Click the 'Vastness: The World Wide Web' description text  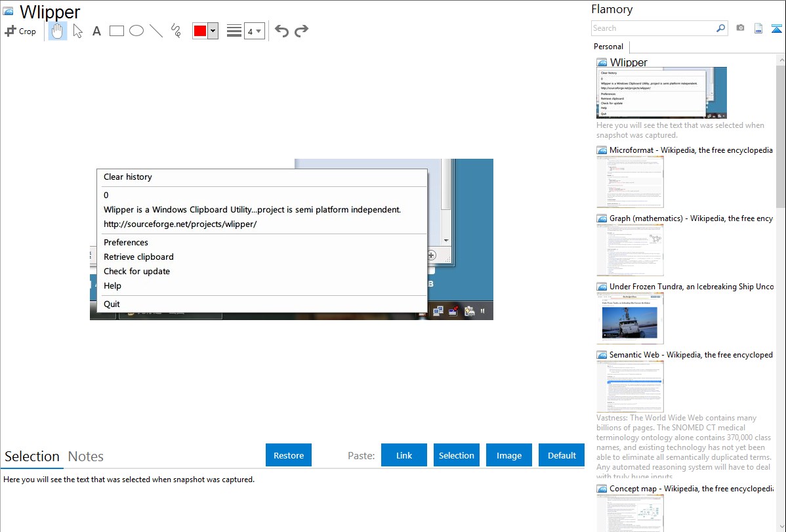[684, 447]
